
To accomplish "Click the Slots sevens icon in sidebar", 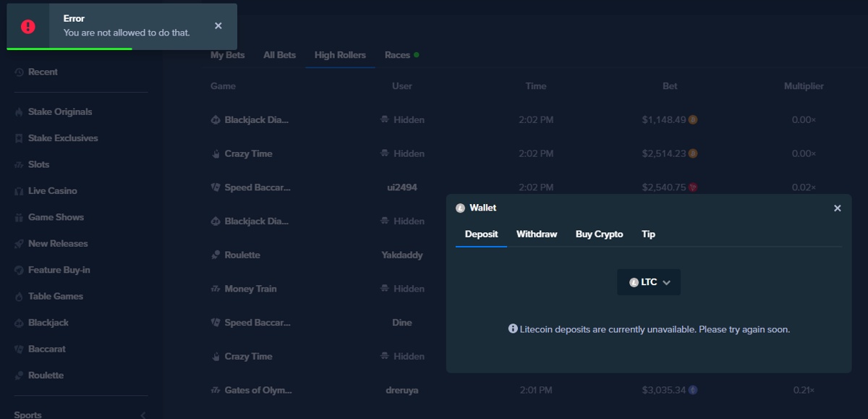I will 19,165.
